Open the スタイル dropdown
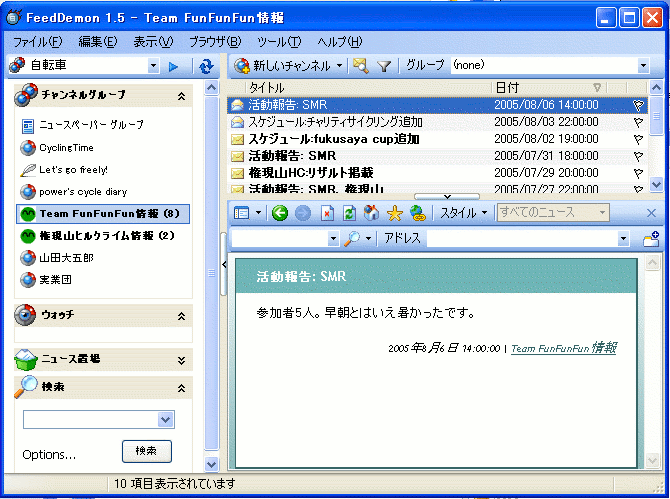670x499 pixels. (465, 213)
